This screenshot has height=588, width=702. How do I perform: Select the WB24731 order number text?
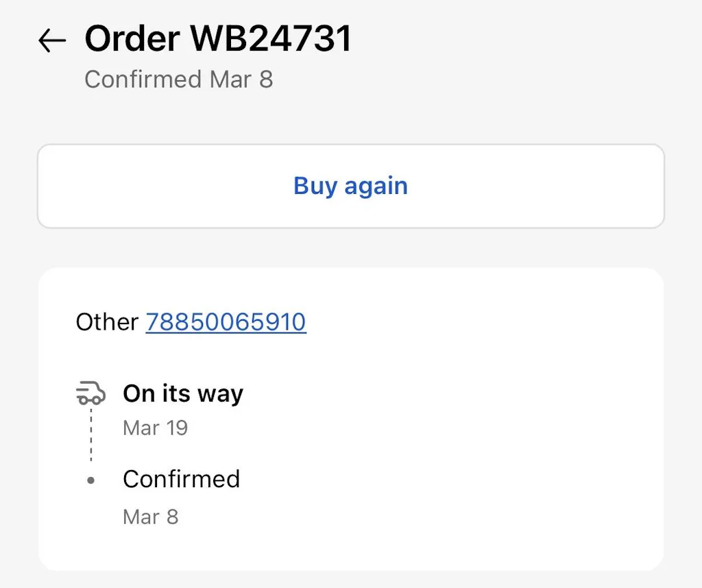coord(271,38)
